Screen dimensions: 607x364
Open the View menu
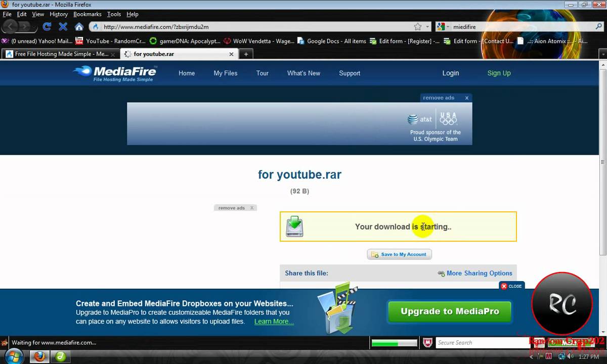click(38, 14)
